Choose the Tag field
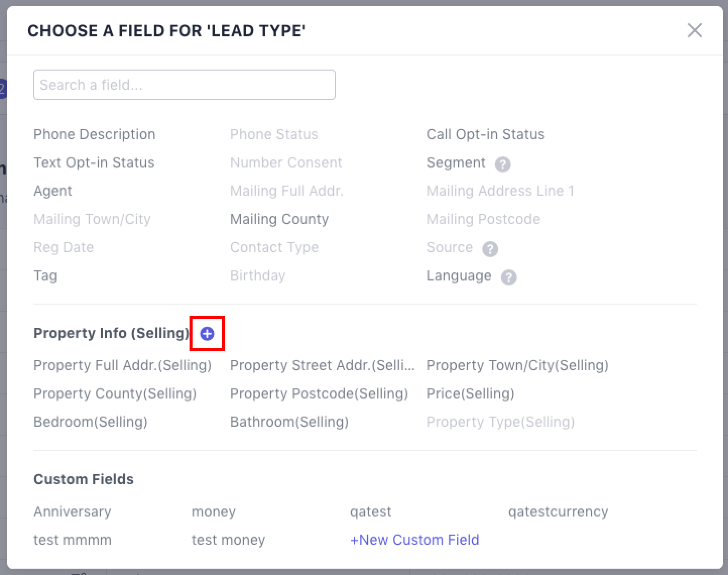 45,275
